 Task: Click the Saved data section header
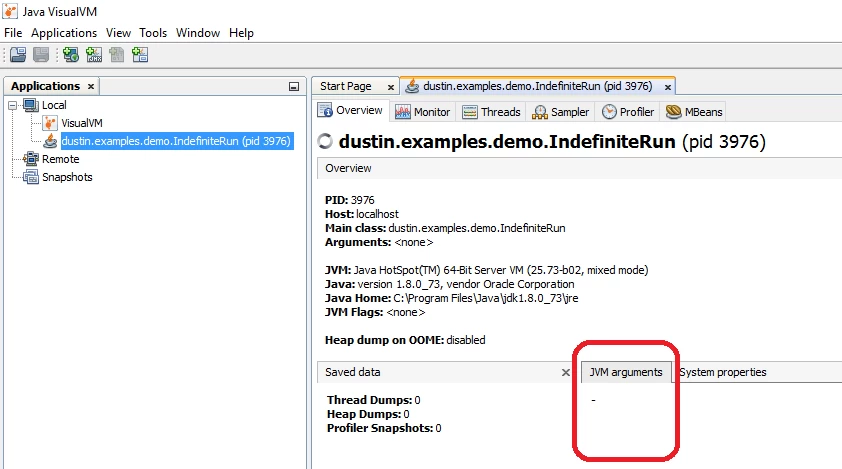tap(446, 372)
